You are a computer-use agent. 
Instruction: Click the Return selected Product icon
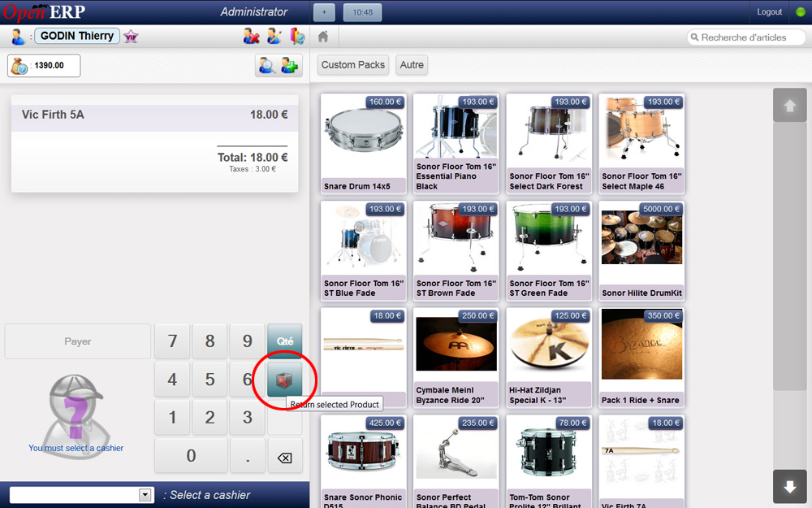pyautogui.click(x=284, y=380)
